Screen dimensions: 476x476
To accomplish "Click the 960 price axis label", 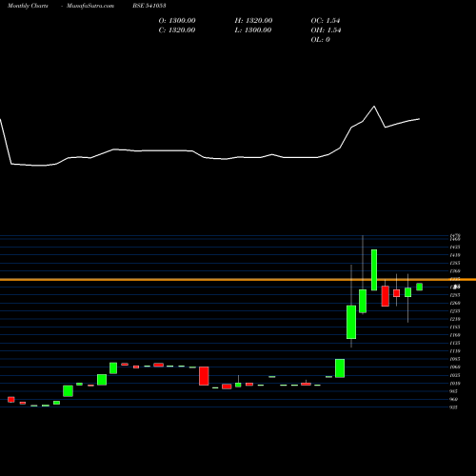I will point(453,400).
